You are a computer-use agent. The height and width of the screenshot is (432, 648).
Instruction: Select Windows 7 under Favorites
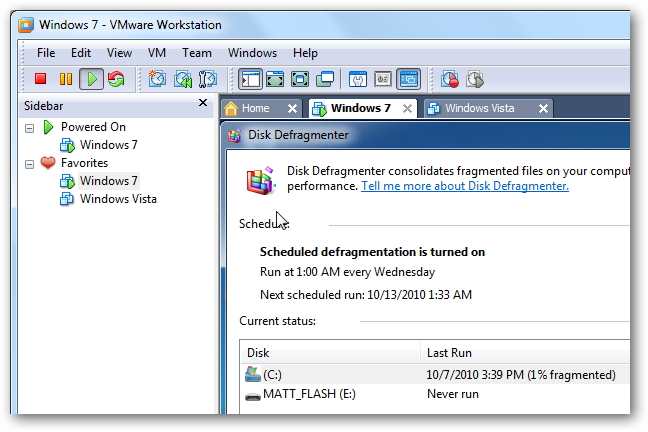click(x=108, y=181)
